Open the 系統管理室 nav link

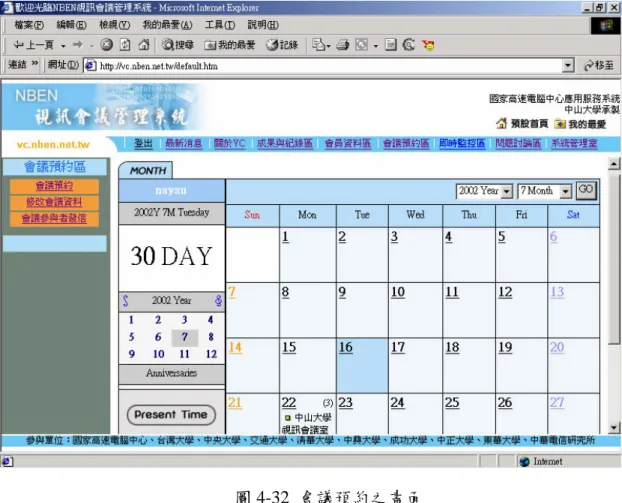pos(574,144)
